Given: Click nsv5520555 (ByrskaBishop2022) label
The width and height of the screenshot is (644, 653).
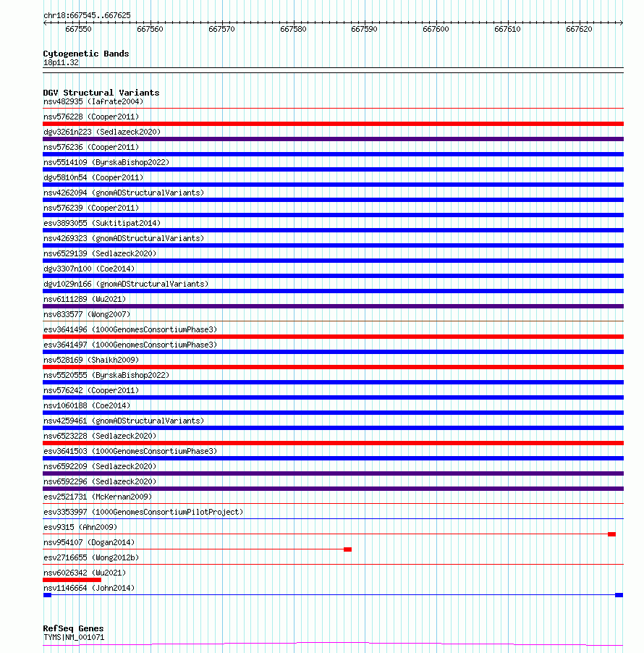Looking at the screenshot, I should [106, 375].
